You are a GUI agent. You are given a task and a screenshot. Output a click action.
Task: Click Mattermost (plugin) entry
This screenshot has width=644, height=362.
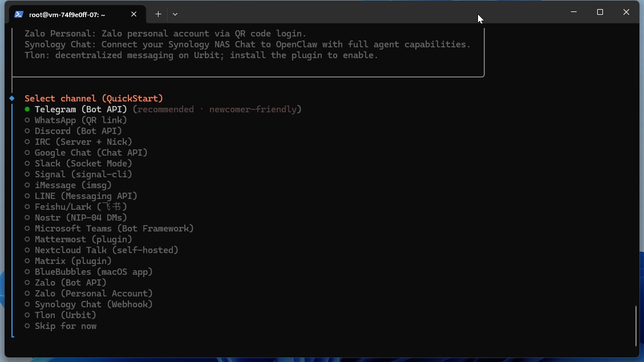click(79, 239)
